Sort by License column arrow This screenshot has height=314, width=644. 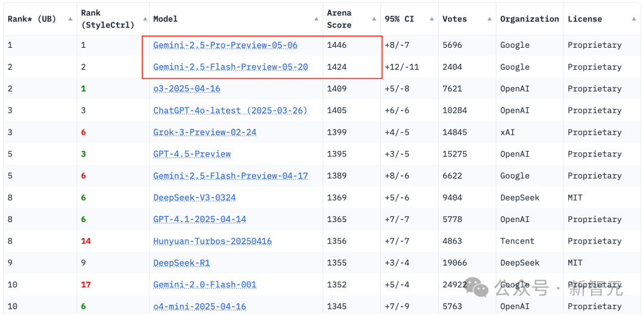click(x=634, y=19)
